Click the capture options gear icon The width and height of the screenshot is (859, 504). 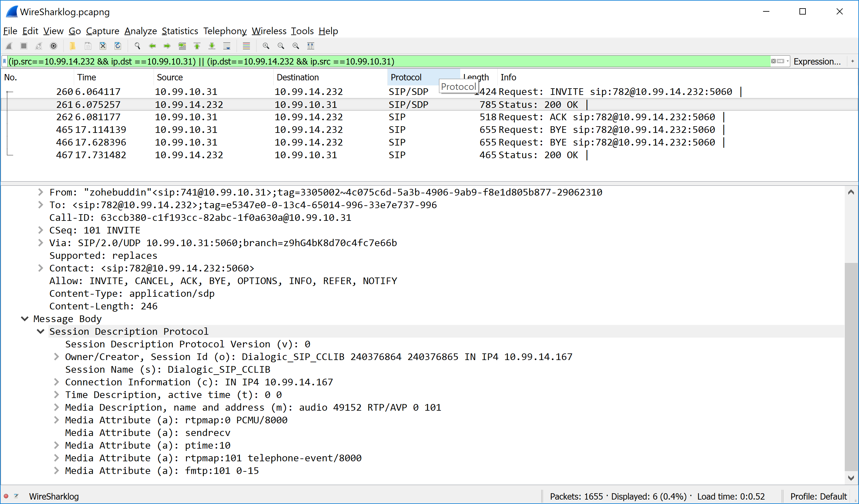click(x=54, y=46)
